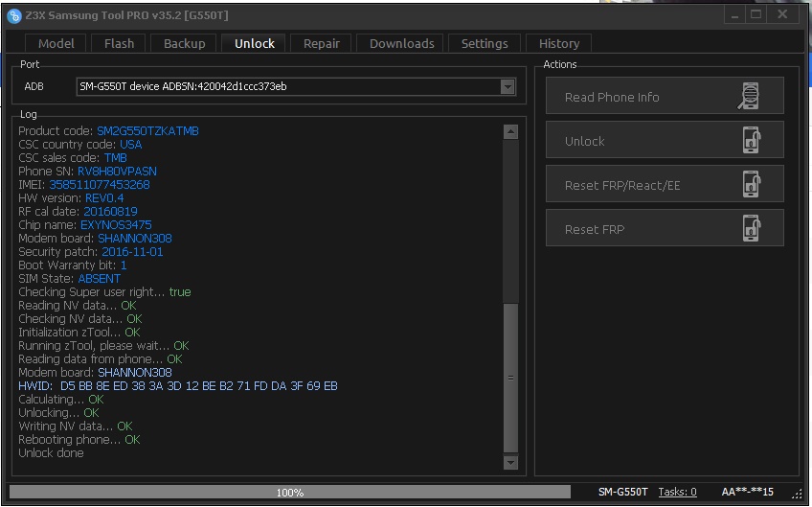The height and width of the screenshot is (507, 812).
Task: Open the Model tab
Action: (x=56, y=43)
